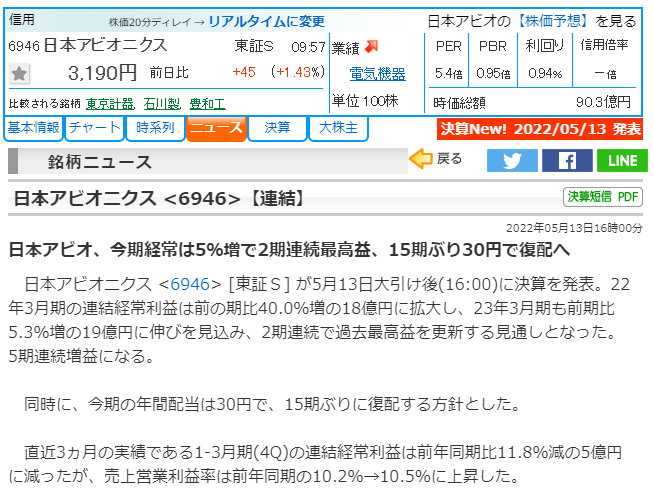The height and width of the screenshot is (488, 654).
Task: Click the red 業績 trend arrow icon
Action: (371, 47)
